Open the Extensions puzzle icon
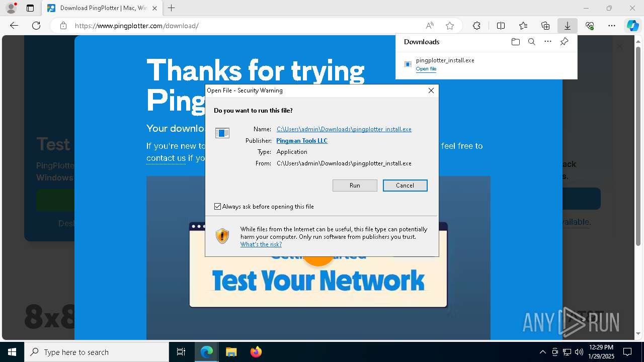The image size is (644, 362). (476, 26)
